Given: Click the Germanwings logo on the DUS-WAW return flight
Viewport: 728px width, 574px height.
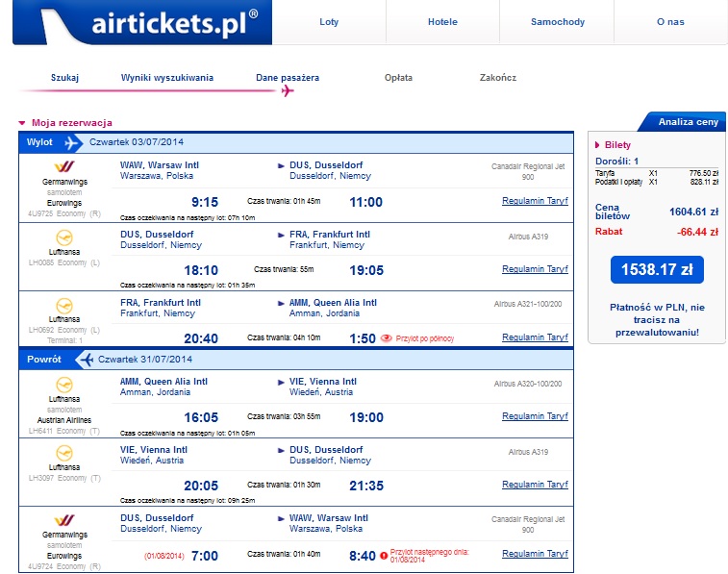Looking at the screenshot, I should coord(64,520).
